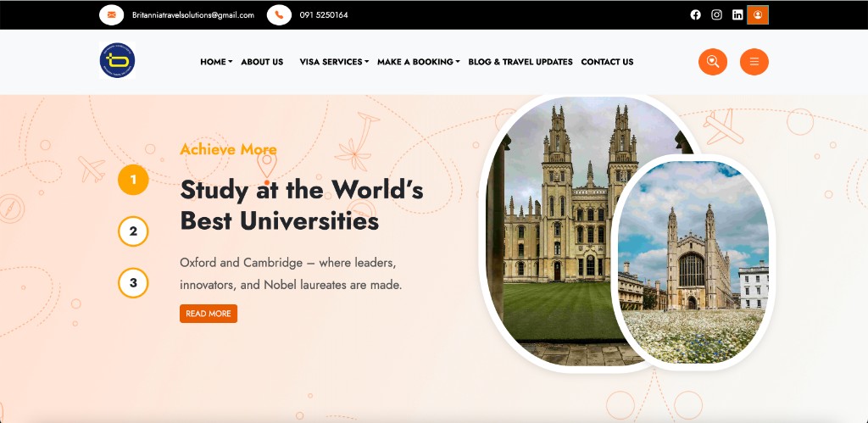Screen dimensions: 868x423
Task: Click the phone call icon
Action: (x=279, y=15)
